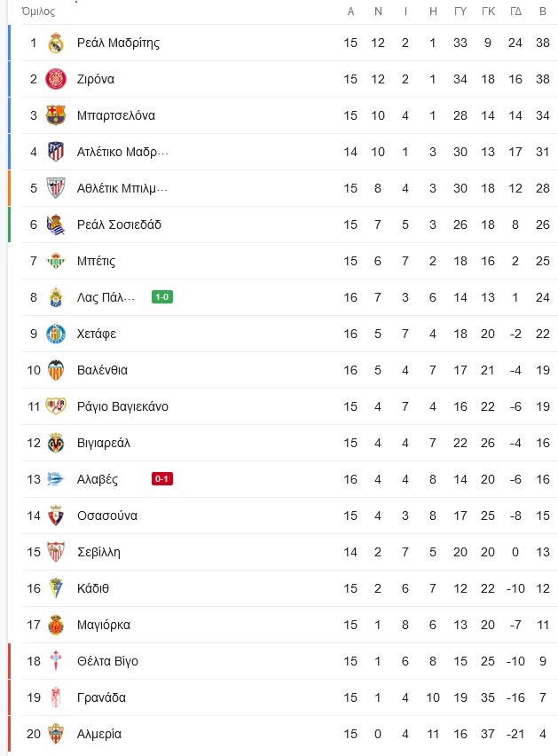Select the Barcelona team badge
Viewport: 558px width, 756px height.
[56, 115]
